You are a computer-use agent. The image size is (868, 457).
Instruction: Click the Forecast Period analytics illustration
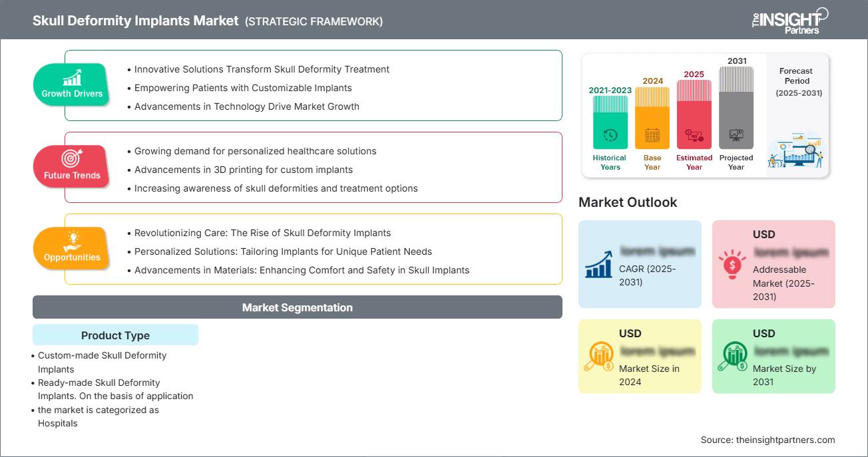pyautogui.click(x=796, y=152)
